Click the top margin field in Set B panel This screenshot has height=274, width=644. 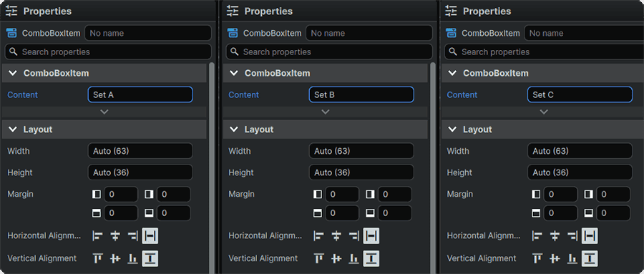(x=342, y=212)
